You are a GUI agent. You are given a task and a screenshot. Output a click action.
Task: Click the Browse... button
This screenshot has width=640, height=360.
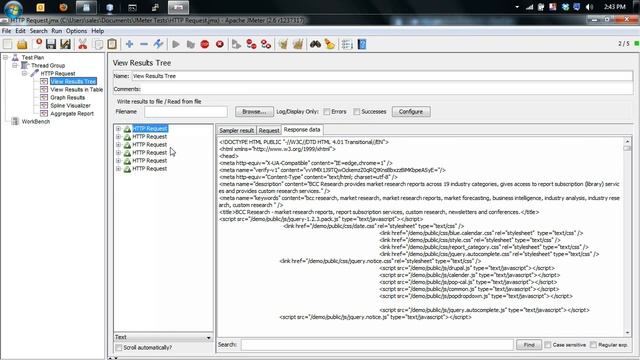point(254,111)
